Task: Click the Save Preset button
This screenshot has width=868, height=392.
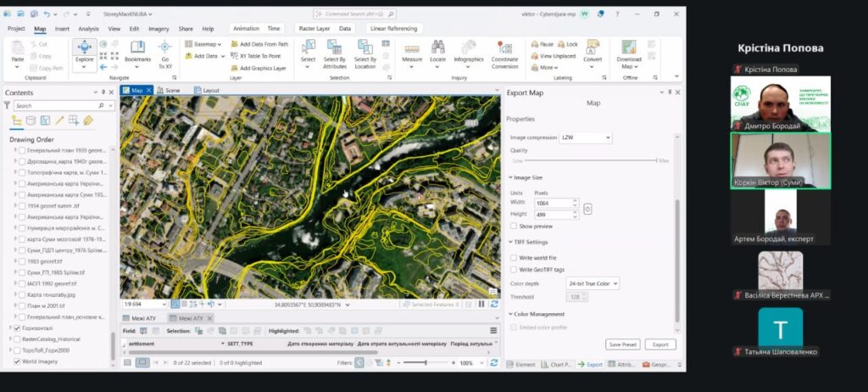Action: (623, 344)
